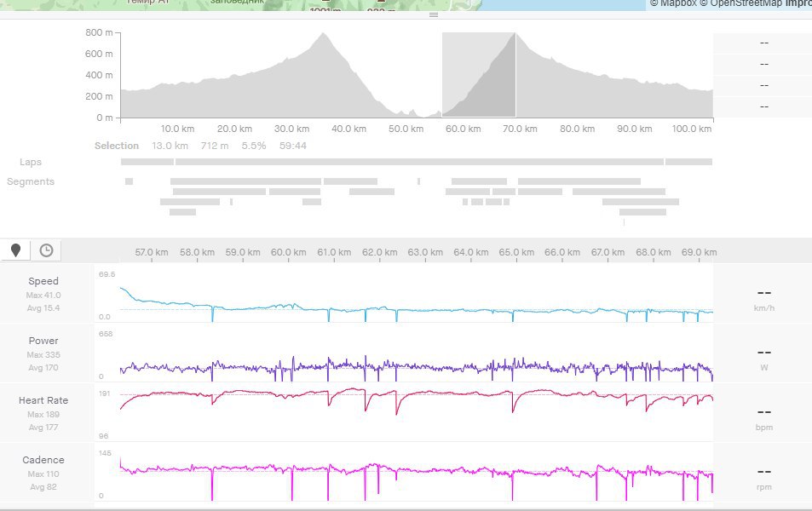Viewport: 812px width, 511px height.
Task: Click the Max 189 heart rate value
Action: (x=43, y=414)
